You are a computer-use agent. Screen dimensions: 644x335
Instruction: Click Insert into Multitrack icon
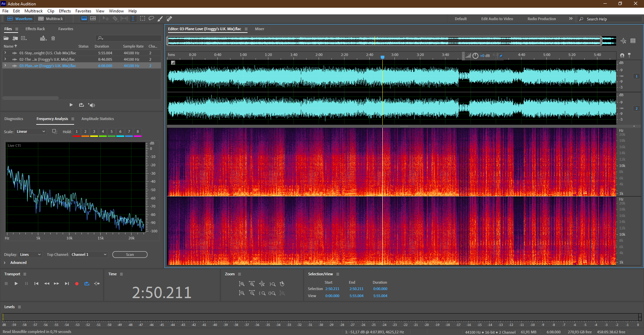click(x=43, y=38)
